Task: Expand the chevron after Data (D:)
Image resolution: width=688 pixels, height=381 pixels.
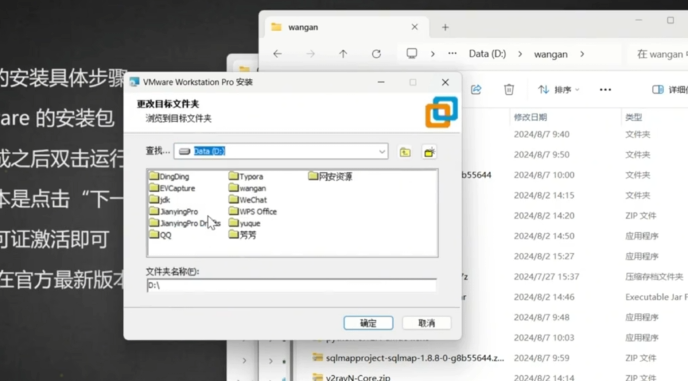Action: [520, 54]
